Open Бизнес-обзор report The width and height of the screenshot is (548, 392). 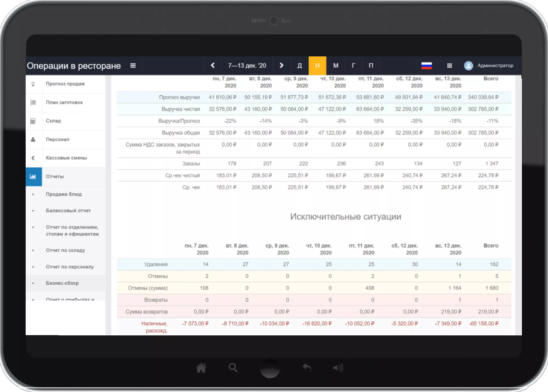(62, 283)
